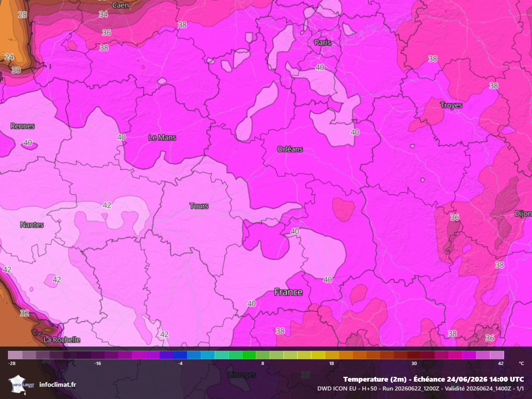Pick the first legend swatch above -28
Viewport: 532px width, 399px height.
pyautogui.click(x=15, y=355)
